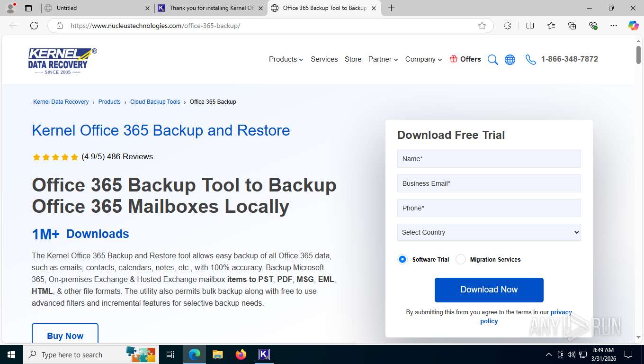
Task: Open the language globe icon
Action: [510, 59]
